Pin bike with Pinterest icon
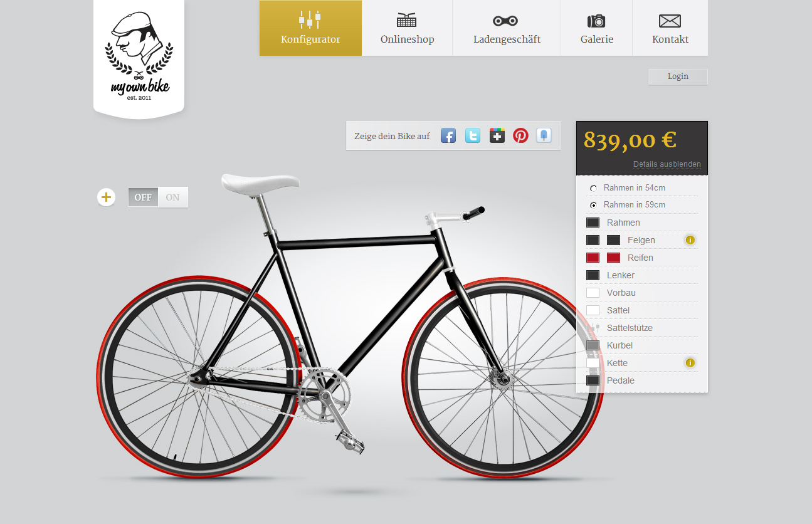 521,135
